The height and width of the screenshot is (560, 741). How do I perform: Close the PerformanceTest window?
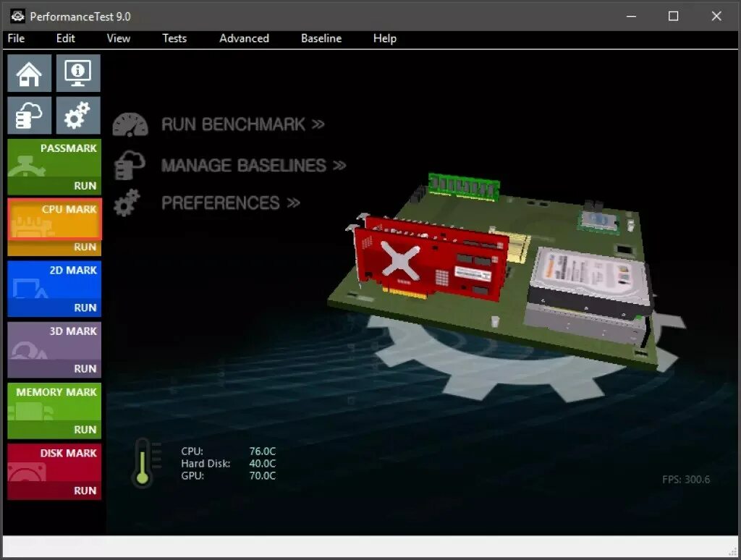coord(716,16)
